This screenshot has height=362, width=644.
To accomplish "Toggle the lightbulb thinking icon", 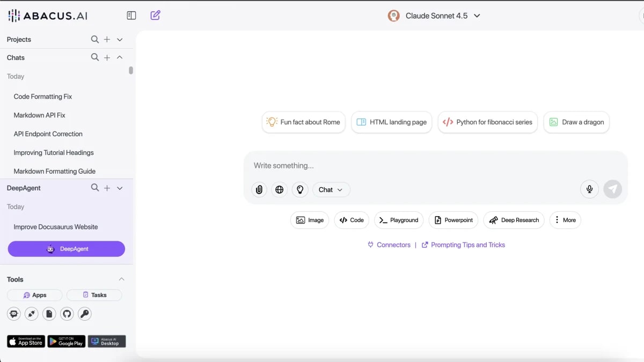I will (300, 189).
